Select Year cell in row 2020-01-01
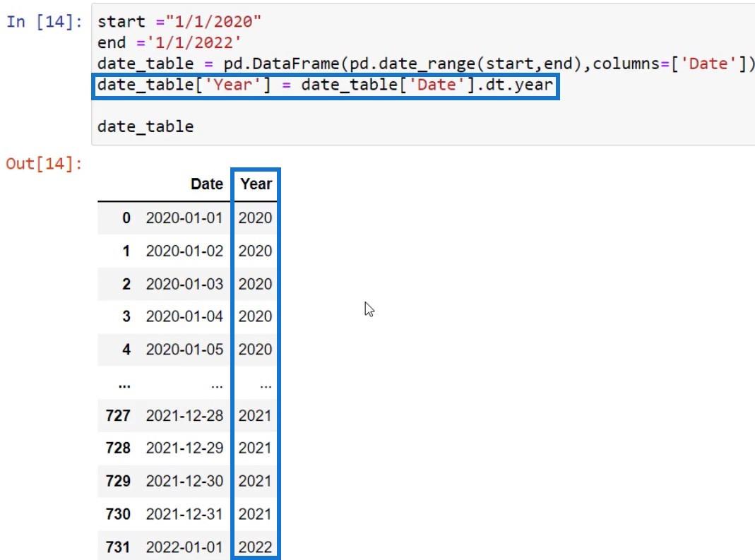This screenshot has height=560, width=755. tap(255, 218)
